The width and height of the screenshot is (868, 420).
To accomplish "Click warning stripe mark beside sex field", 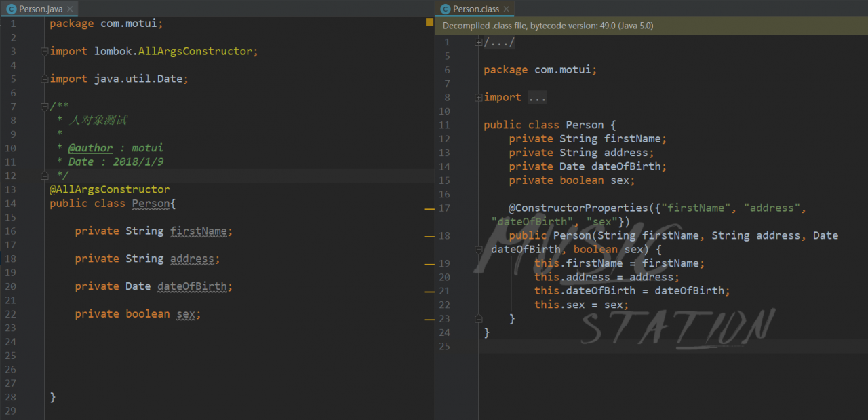I will (x=429, y=319).
